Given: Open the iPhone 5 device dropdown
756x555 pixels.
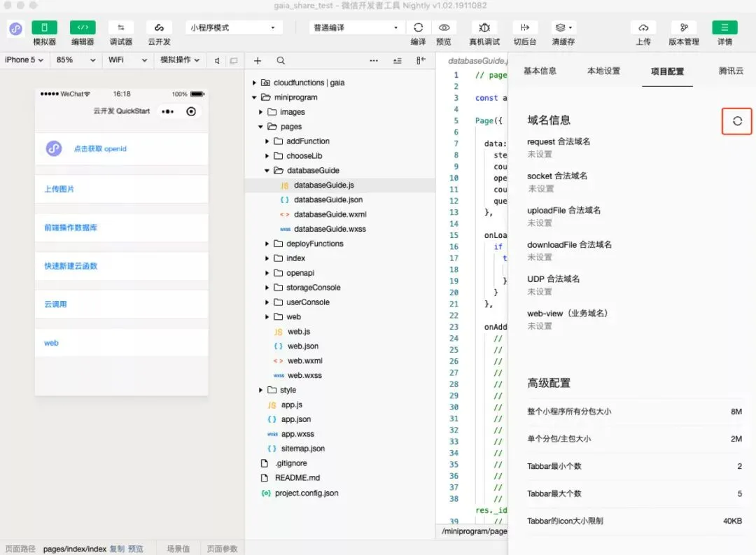Looking at the screenshot, I should pyautogui.click(x=24, y=59).
